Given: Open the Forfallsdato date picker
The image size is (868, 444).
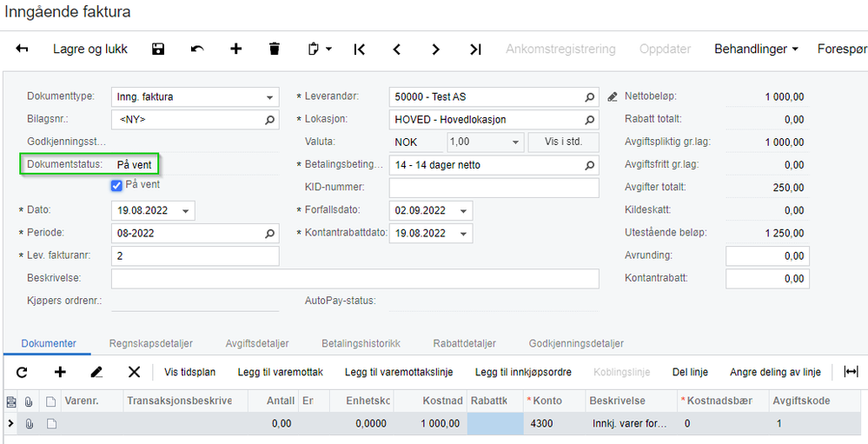Looking at the screenshot, I should point(463,211).
